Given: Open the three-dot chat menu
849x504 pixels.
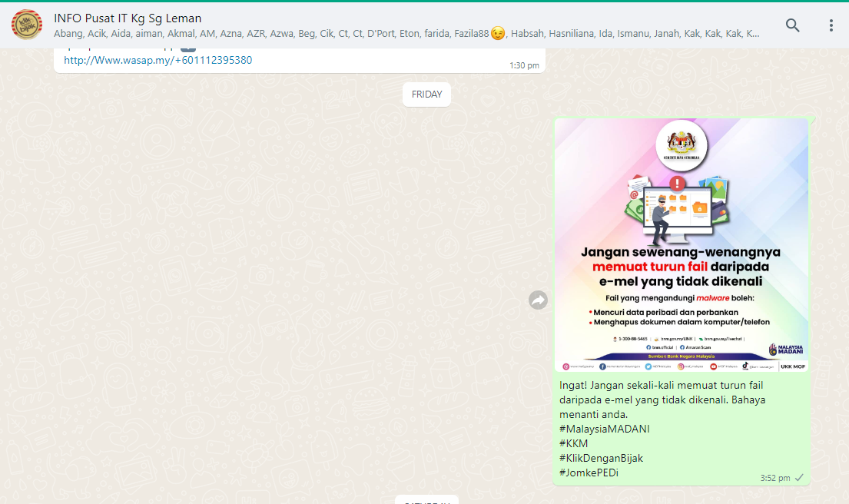Looking at the screenshot, I should coord(831,25).
